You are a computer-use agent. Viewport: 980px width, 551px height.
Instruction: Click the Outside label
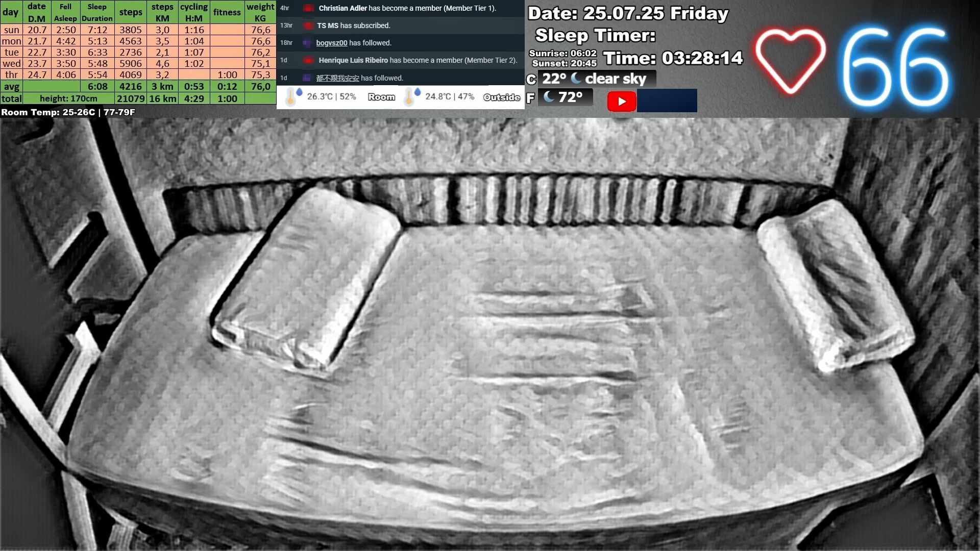tap(502, 97)
